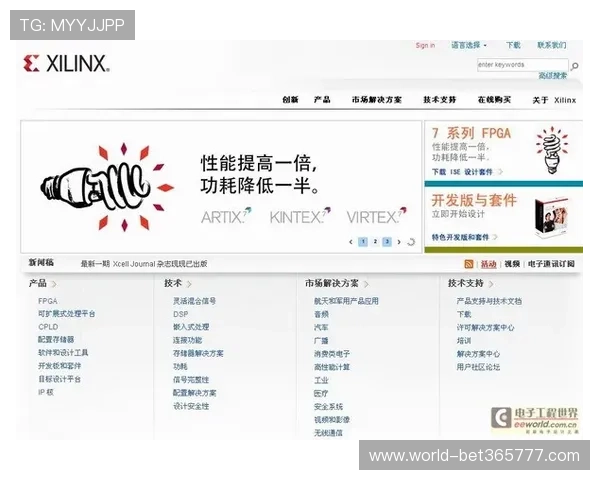
Task: Open the 技术支持 top menu
Action: (440, 100)
